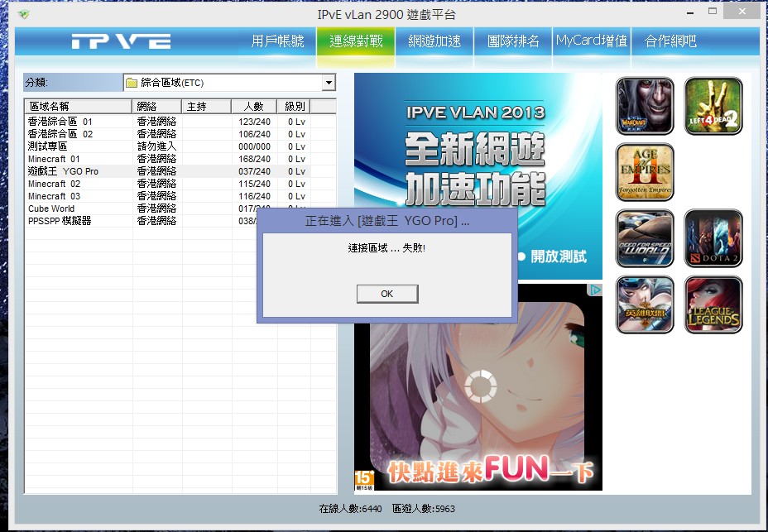Click the IPVE logo in header
The width and height of the screenshot is (768, 532).
121,41
